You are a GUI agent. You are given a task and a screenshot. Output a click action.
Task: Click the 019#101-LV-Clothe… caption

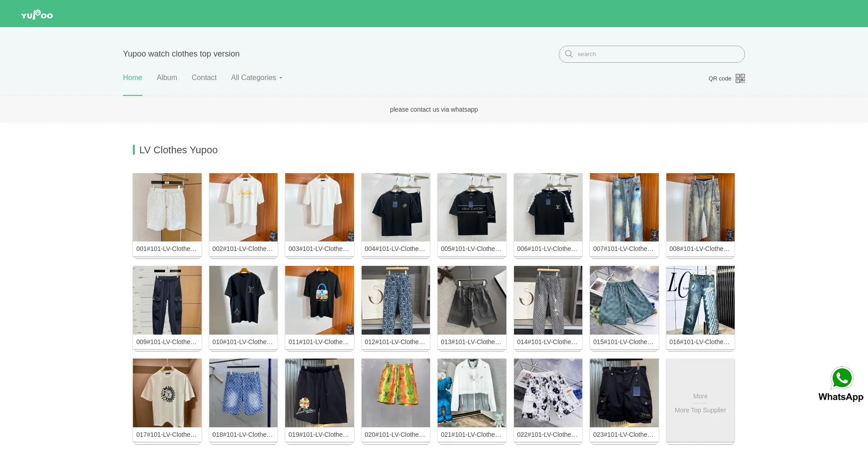[x=319, y=435]
